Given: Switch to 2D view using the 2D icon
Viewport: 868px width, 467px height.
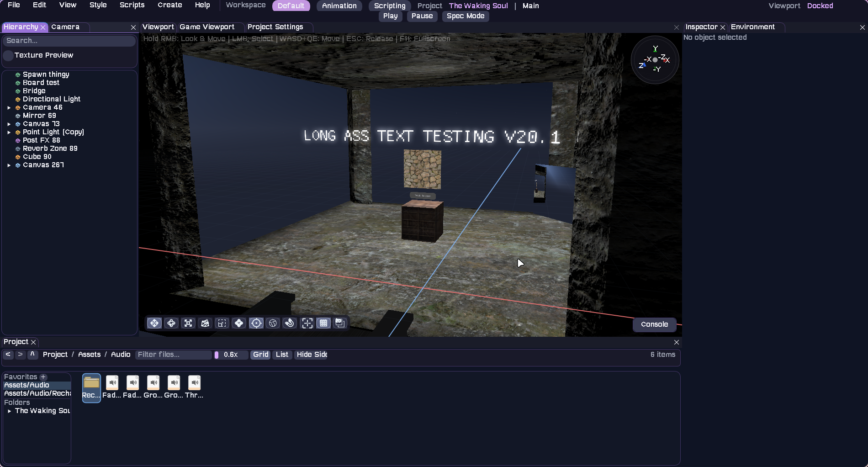Looking at the screenshot, I should pos(339,323).
